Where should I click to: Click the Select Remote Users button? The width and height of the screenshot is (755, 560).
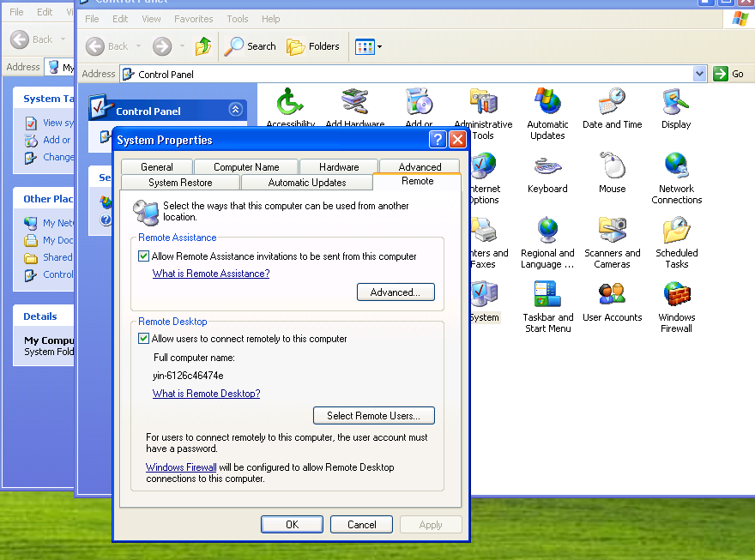coord(373,416)
